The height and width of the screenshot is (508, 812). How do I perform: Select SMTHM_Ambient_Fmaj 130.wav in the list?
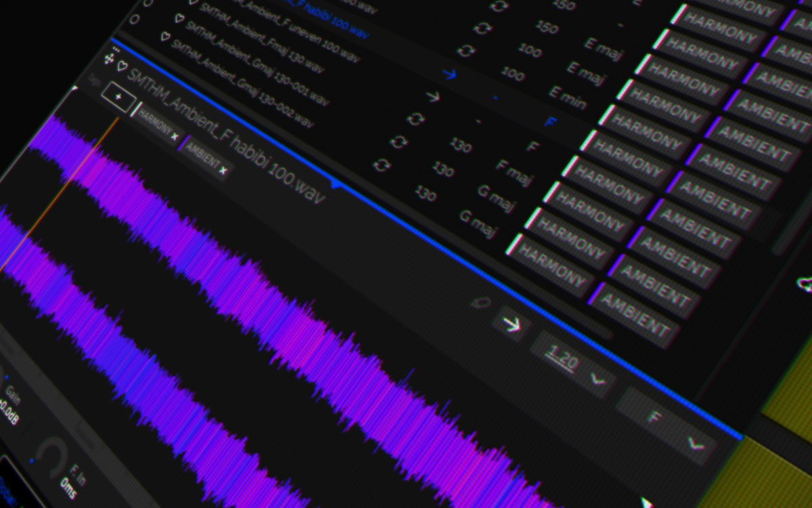point(263,37)
